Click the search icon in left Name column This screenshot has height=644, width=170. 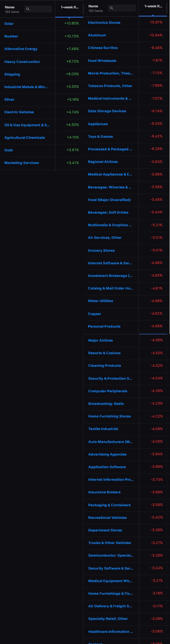(28, 9)
